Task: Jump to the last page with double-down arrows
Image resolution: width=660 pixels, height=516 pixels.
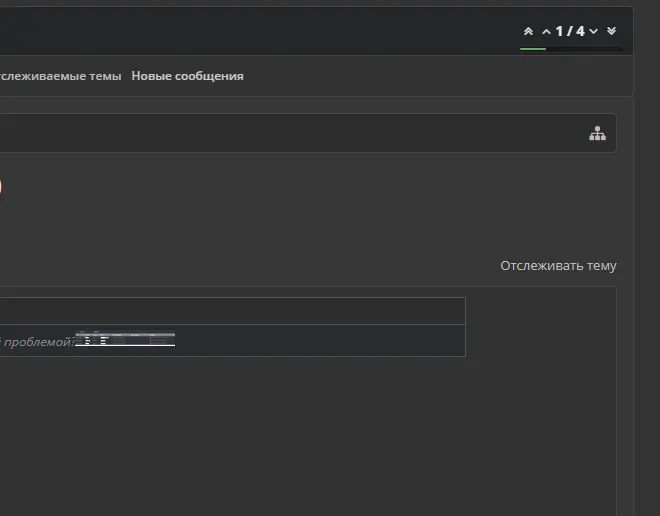Action: coord(612,31)
